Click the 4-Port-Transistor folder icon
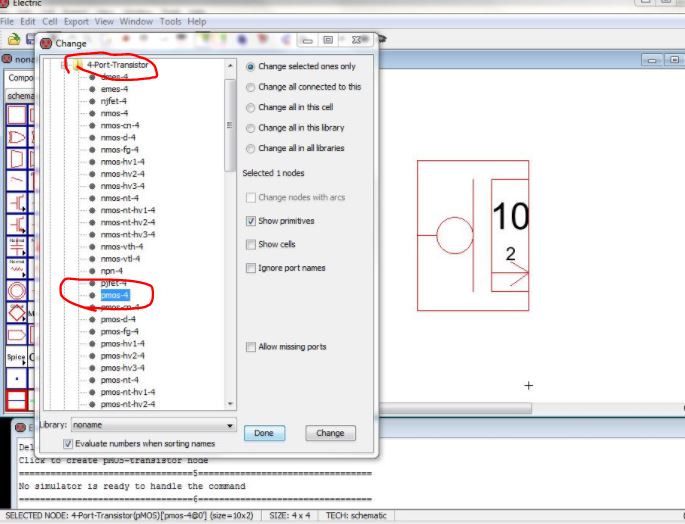The width and height of the screenshot is (685, 524). [77, 65]
